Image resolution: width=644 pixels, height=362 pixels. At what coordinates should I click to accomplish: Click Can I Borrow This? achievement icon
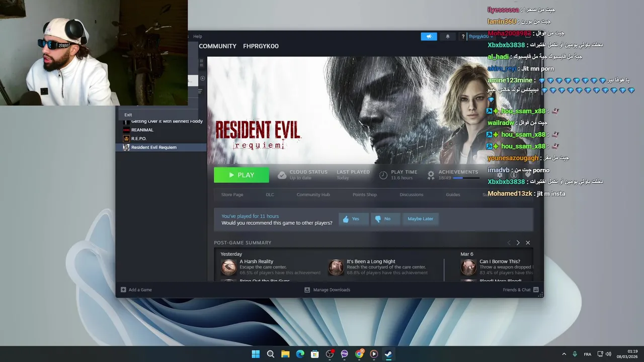tap(468, 267)
